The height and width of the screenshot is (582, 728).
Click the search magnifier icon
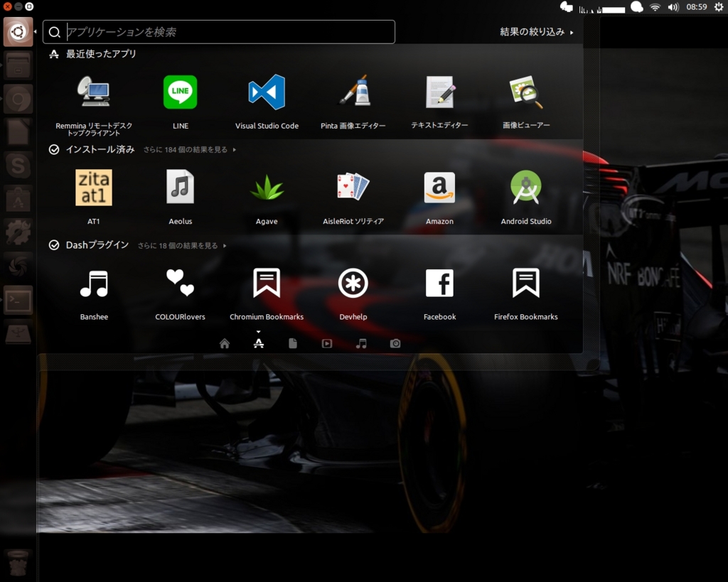[54, 32]
